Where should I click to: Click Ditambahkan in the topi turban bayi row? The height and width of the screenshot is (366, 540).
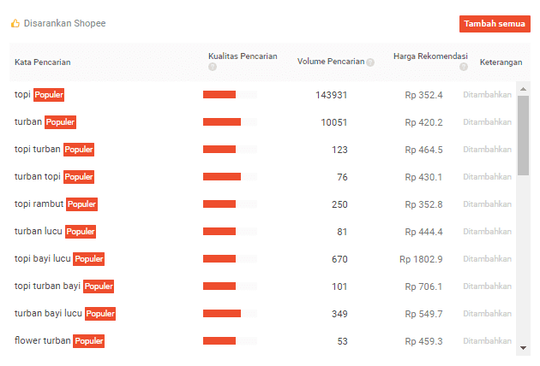click(487, 286)
